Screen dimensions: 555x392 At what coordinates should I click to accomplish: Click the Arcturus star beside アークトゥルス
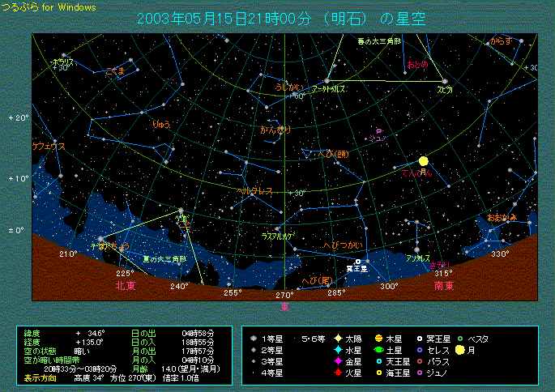click(x=327, y=81)
